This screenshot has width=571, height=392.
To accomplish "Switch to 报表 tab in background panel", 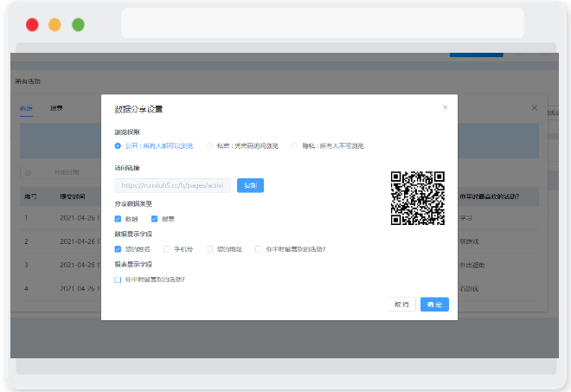I will pyautogui.click(x=56, y=108).
